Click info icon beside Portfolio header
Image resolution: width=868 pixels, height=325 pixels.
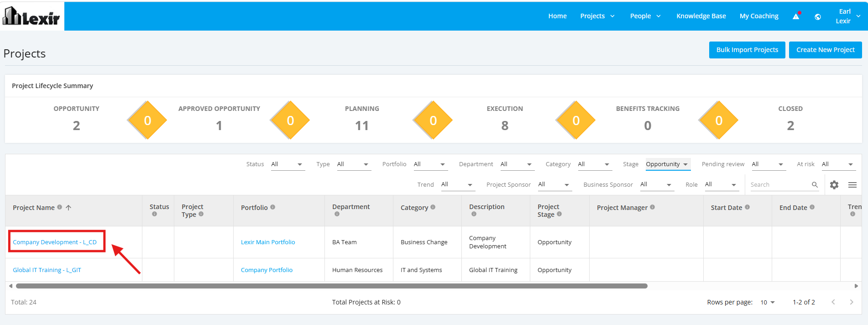tap(272, 207)
